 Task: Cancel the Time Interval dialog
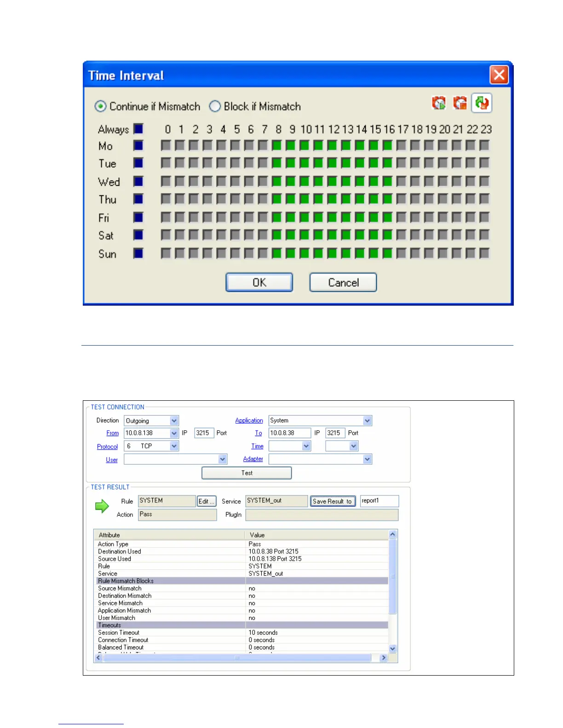click(x=343, y=282)
